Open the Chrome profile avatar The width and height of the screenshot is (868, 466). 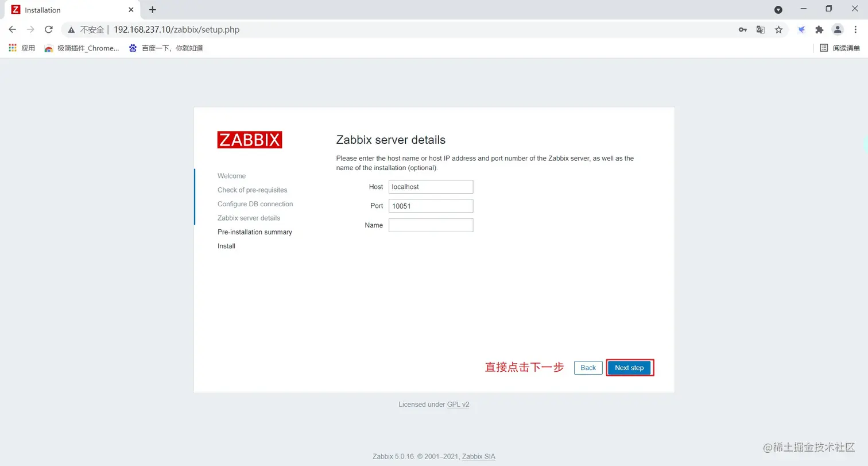tap(838, 30)
